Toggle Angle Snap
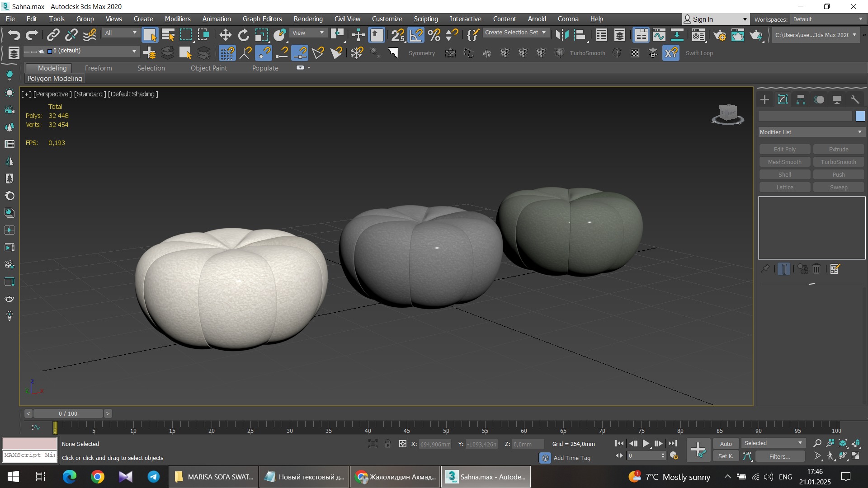The width and height of the screenshot is (868, 488). coord(416,35)
